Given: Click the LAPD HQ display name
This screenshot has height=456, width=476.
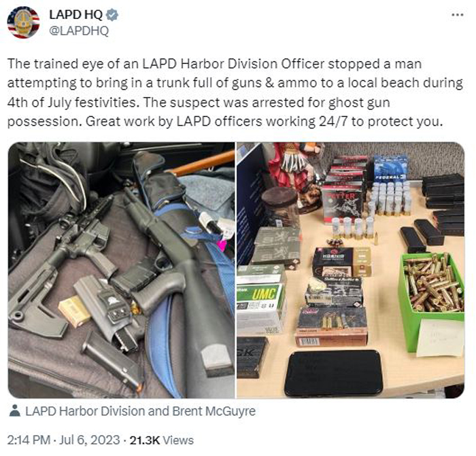Looking at the screenshot, I should pos(76,15).
